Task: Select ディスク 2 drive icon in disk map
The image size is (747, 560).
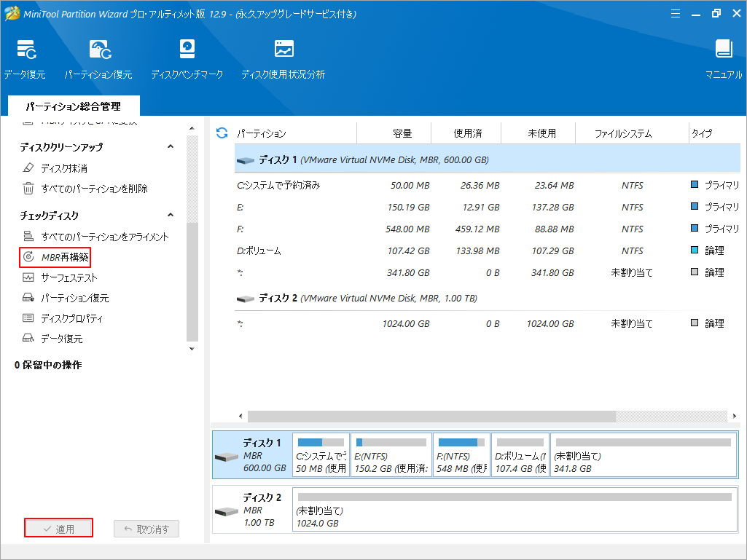Action: [227, 512]
